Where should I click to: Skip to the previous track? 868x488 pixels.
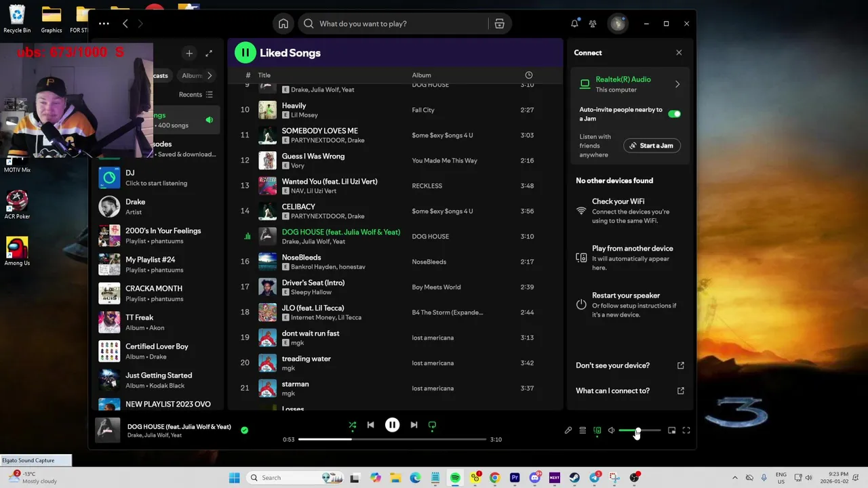(x=370, y=425)
